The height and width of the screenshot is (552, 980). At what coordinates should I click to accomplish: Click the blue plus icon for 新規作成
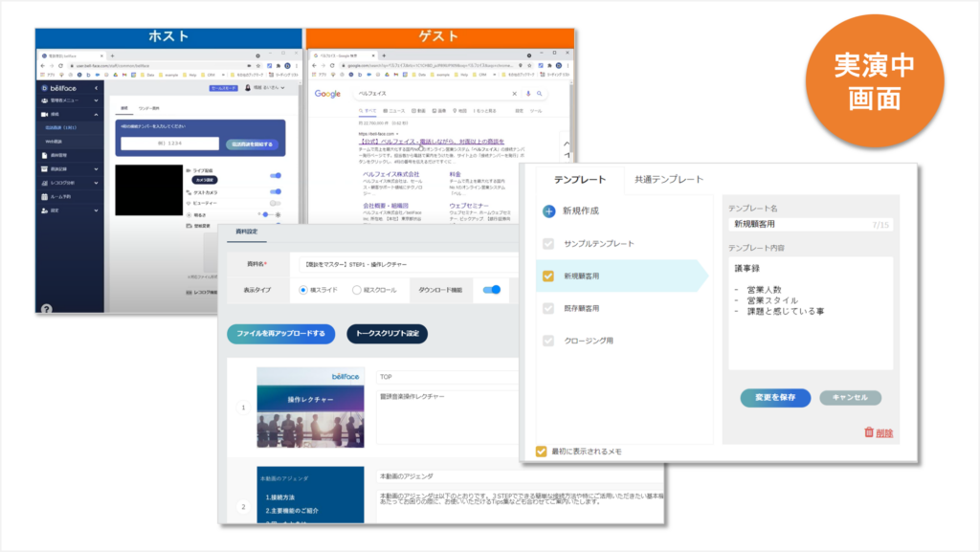click(548, 210)
